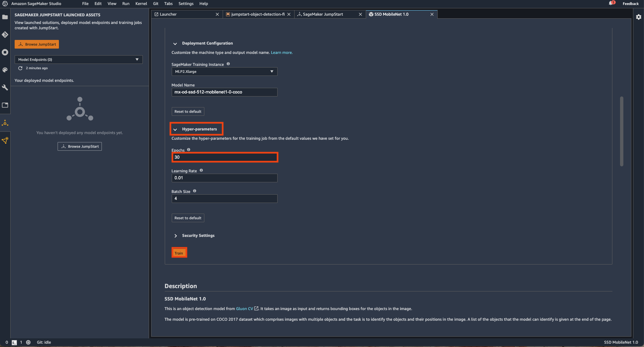Close the Launcher tab

tap(217, 14)
